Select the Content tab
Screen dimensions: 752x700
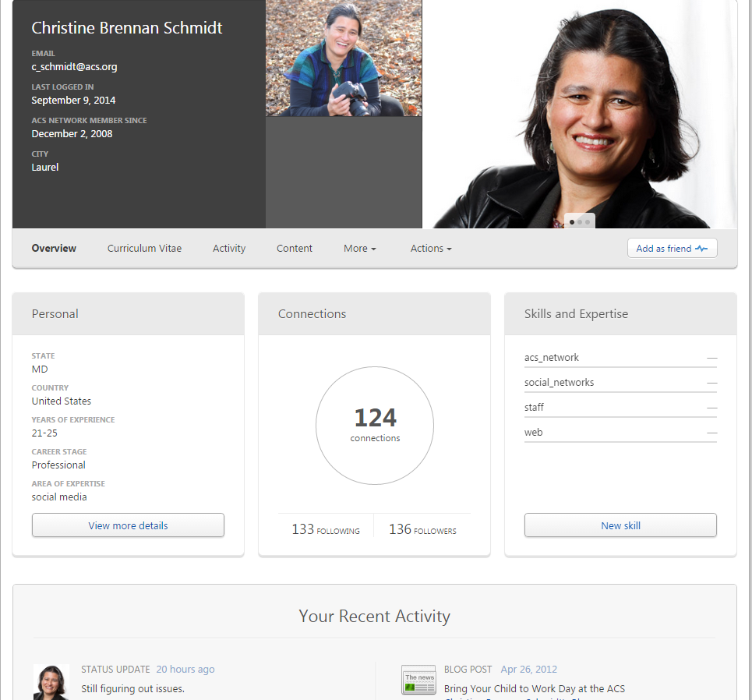click(295, 249)
